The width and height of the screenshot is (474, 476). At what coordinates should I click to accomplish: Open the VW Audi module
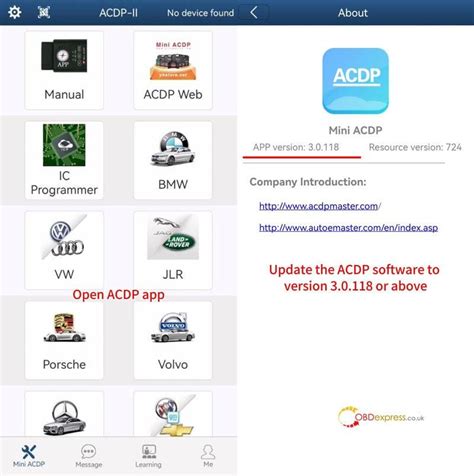(64, 250)
